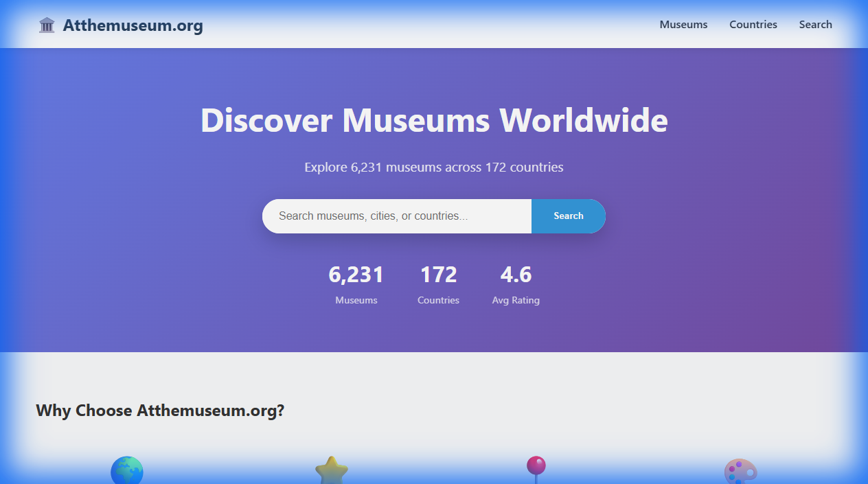Select the gold star icon above features
Screen dimensions: 868x484
click(332, 471)
